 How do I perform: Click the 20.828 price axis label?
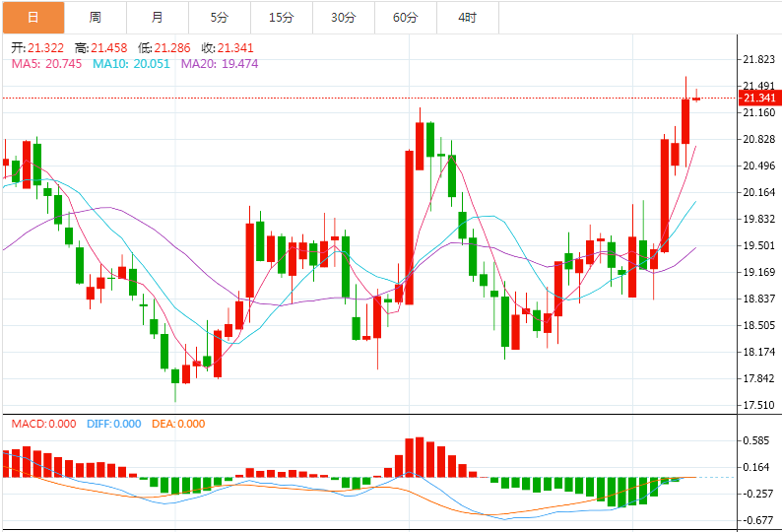point(759,139)
